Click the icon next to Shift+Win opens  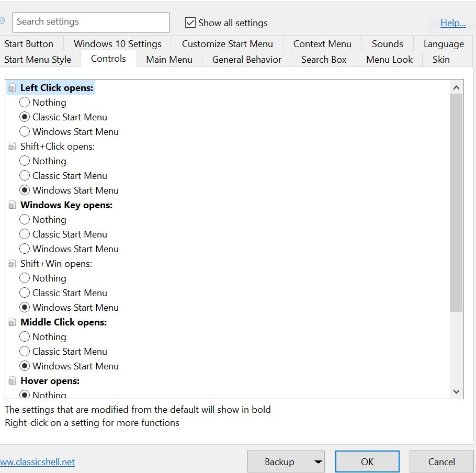coord(12,264)
